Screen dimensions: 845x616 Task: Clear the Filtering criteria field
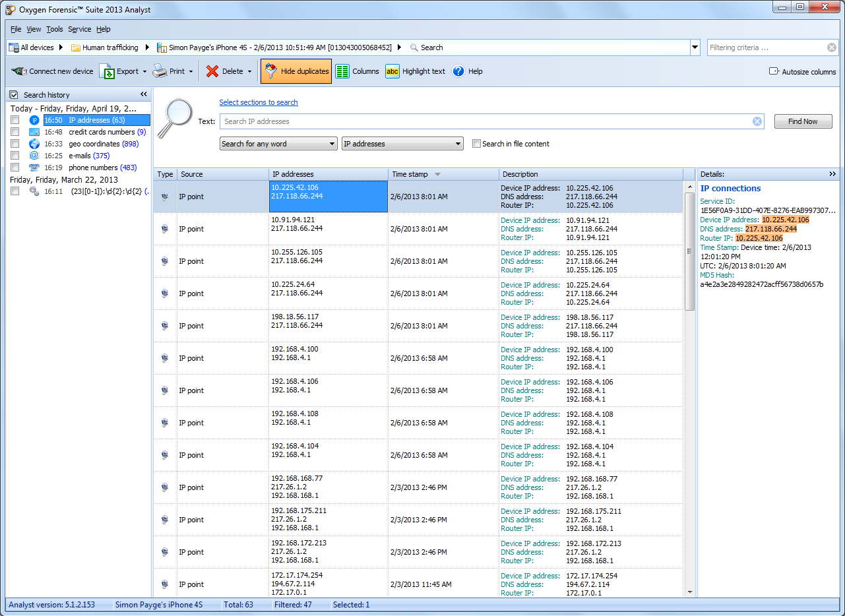[x=832, y=47]
